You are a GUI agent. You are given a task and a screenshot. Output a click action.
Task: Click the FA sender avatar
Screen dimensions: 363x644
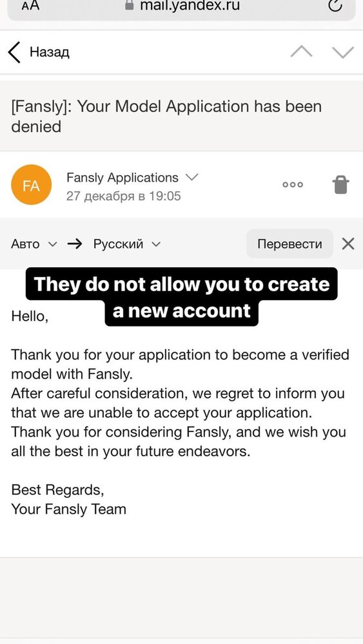31,185
